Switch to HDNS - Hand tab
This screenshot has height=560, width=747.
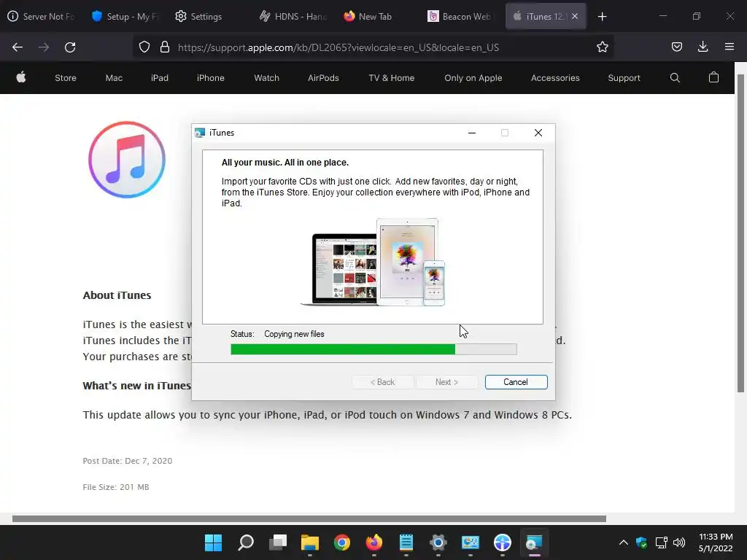[x=293, y=17]
